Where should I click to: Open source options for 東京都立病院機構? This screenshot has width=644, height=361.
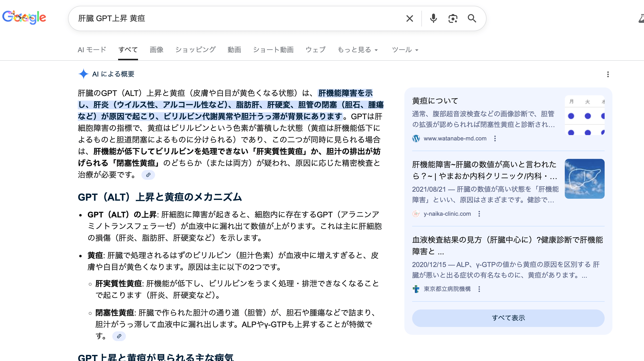[479, 289]
